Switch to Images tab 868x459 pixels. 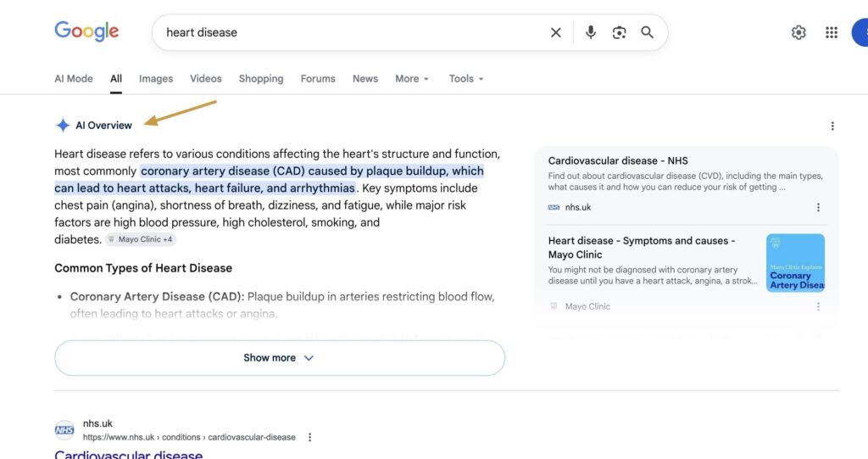pos(156,79)
